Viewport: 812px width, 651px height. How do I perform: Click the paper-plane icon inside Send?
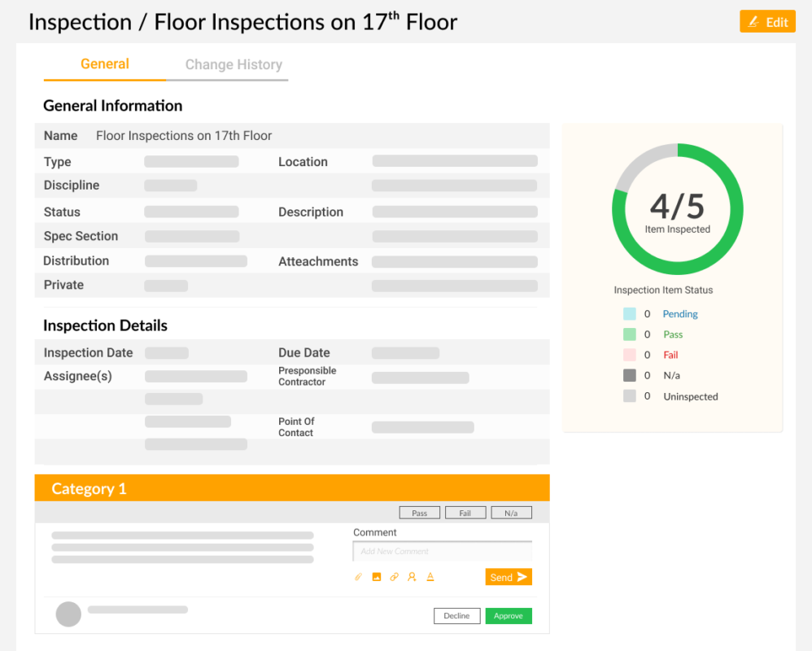pyautogui.click(x=522, y=577)
